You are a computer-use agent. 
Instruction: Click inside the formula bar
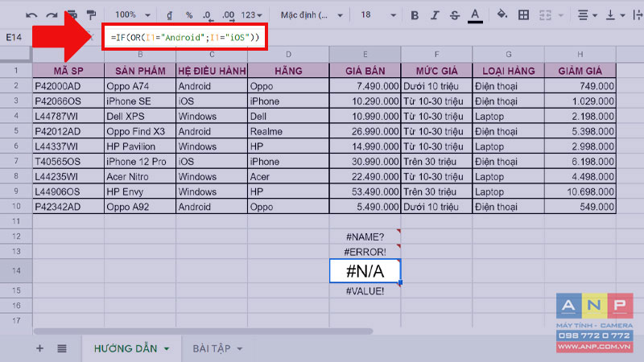click(x=185, y=37)
